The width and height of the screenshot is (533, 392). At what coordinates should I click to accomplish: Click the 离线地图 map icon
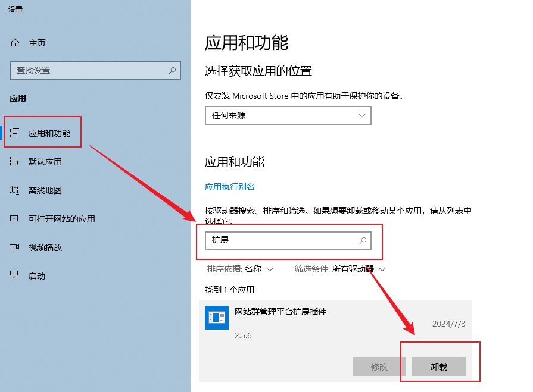point(14,190)
